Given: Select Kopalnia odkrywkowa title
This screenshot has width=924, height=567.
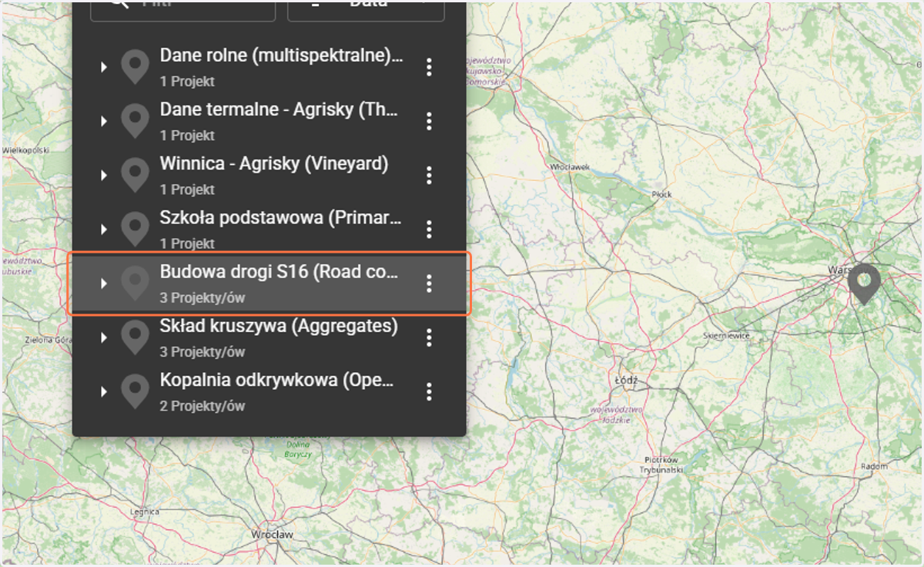Looking at the screenshot, I should point(277,380).
